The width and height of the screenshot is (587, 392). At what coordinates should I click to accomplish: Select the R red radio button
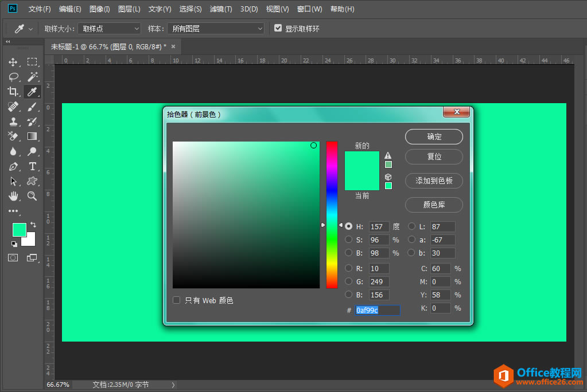348,268
